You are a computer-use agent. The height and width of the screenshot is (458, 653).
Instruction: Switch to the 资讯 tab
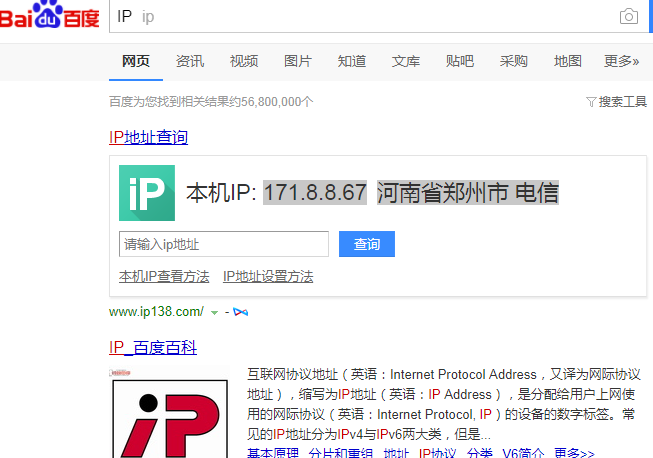[190, 61]
